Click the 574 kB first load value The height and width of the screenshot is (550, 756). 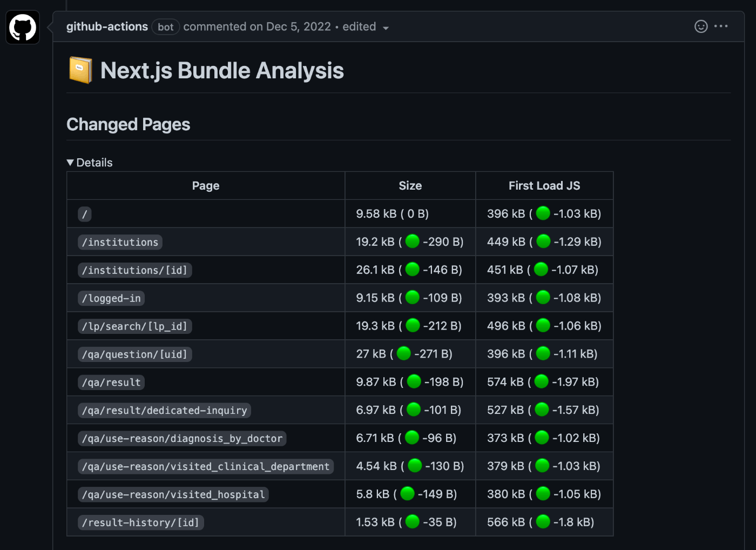(505, 383)
